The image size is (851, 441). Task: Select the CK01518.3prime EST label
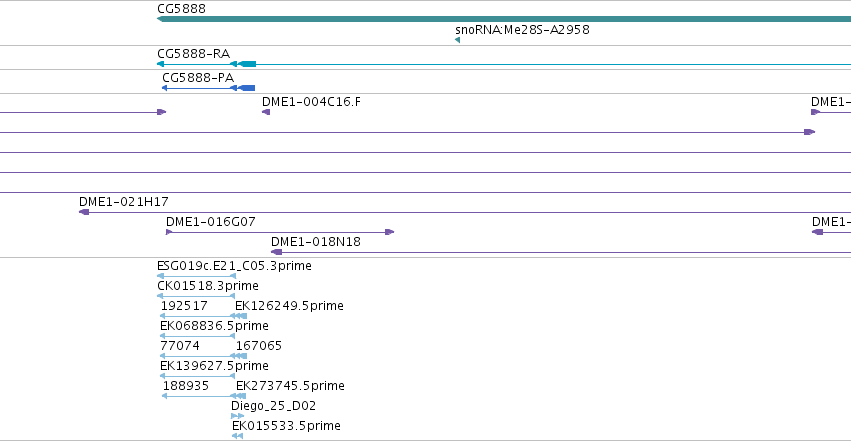tap(207, 286)
